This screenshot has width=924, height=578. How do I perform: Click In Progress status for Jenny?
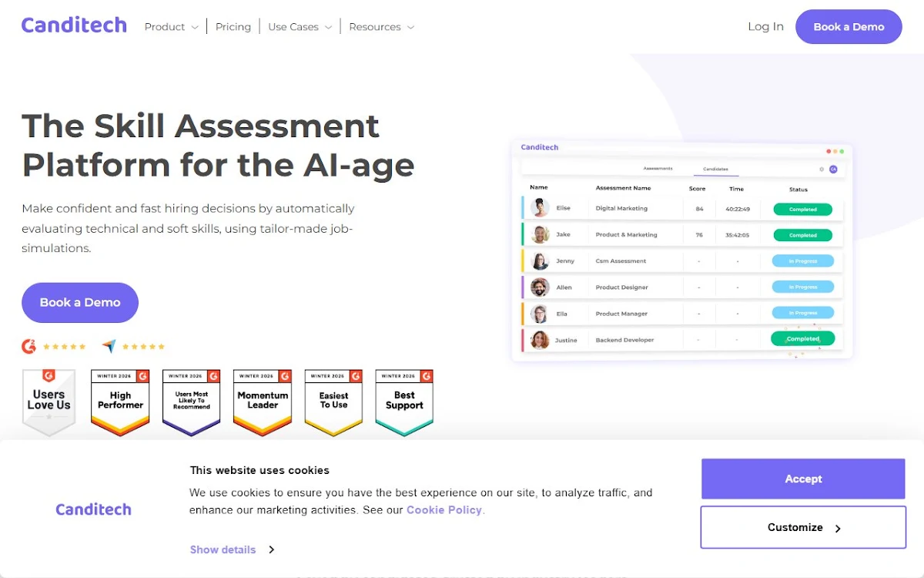pos(802,261)
